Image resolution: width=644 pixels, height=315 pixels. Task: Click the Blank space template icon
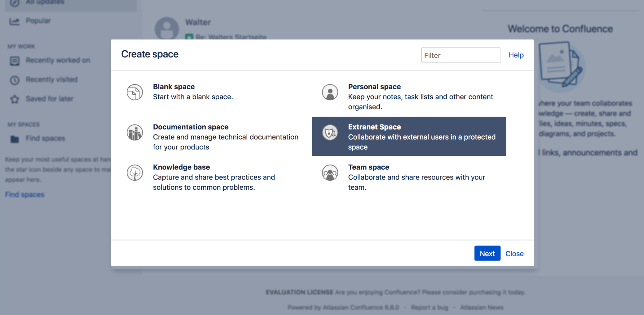[135, 92]
